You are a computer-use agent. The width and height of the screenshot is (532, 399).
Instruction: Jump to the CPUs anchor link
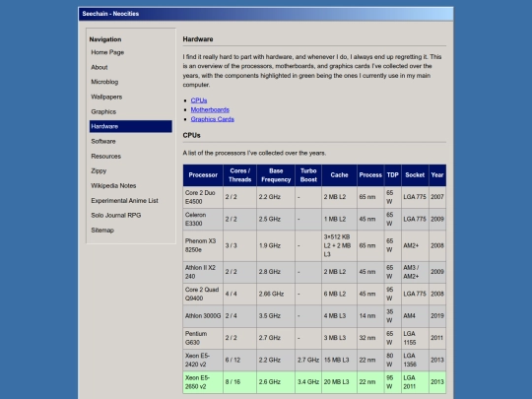click(199, 100)
